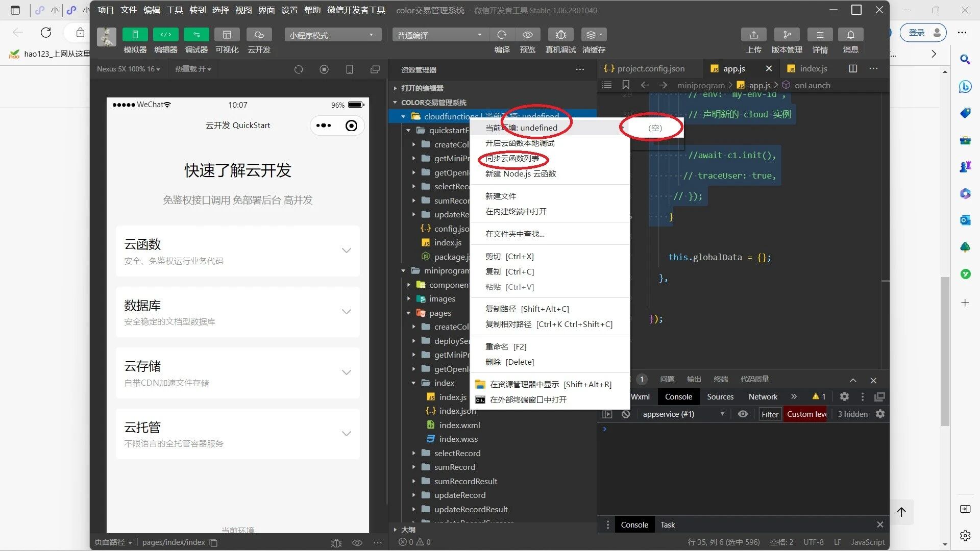Click the console Filter input field
980x551 pixels.
pos(770,414)
